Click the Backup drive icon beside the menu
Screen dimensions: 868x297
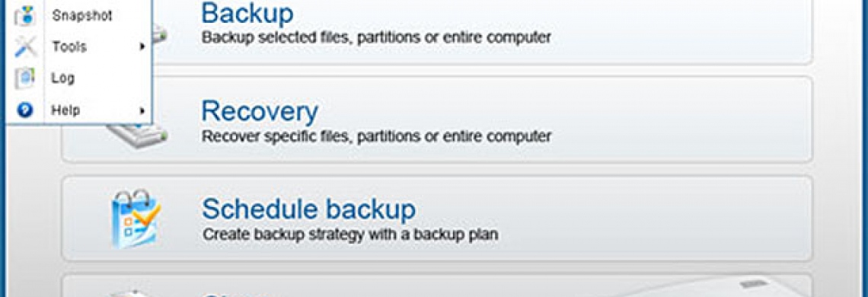point(159,35)
